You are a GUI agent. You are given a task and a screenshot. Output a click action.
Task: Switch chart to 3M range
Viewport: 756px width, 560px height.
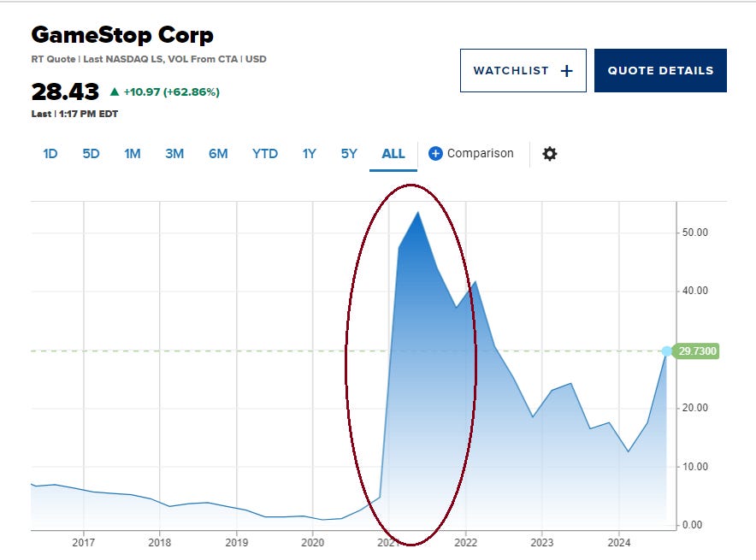pos(174,154)
